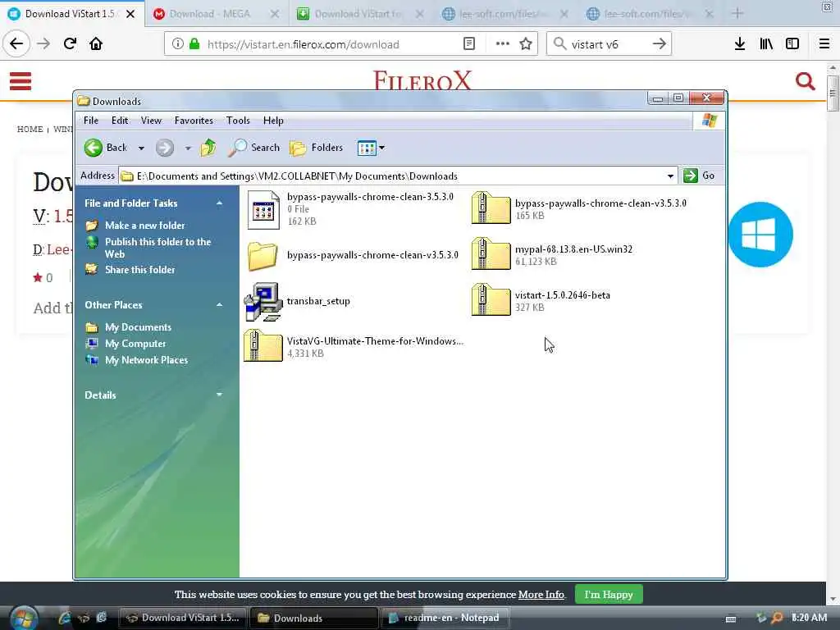
Task: Open Explorer Tools menu
Action: [238, 121]
